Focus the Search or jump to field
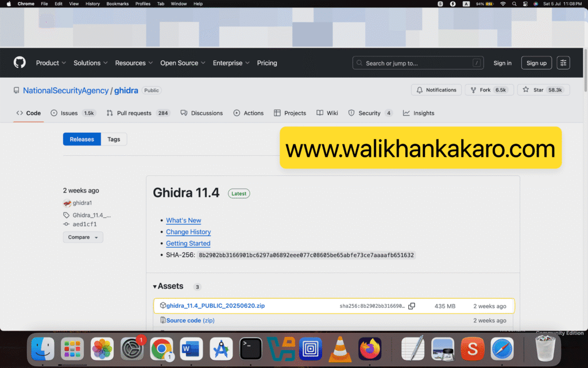 click(418, 63)
